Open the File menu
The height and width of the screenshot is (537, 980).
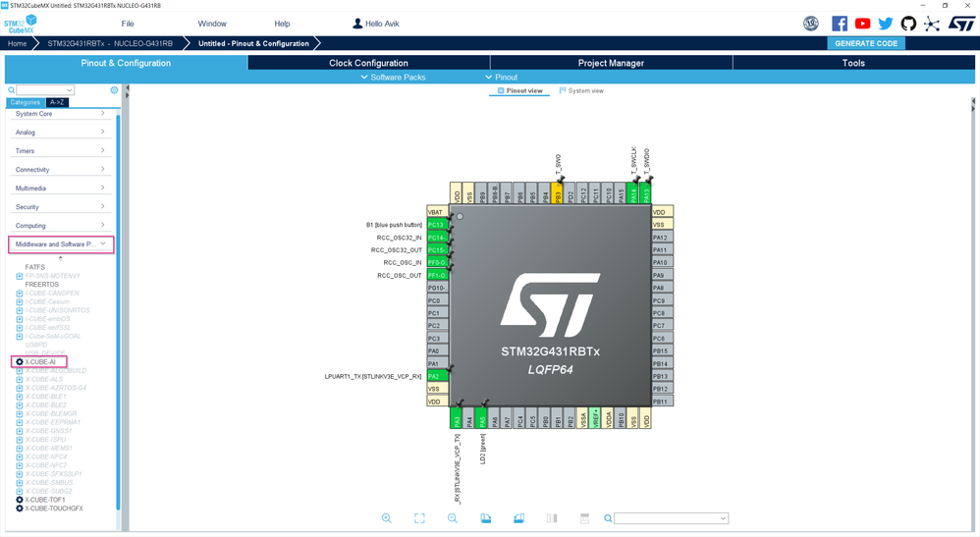128,24
